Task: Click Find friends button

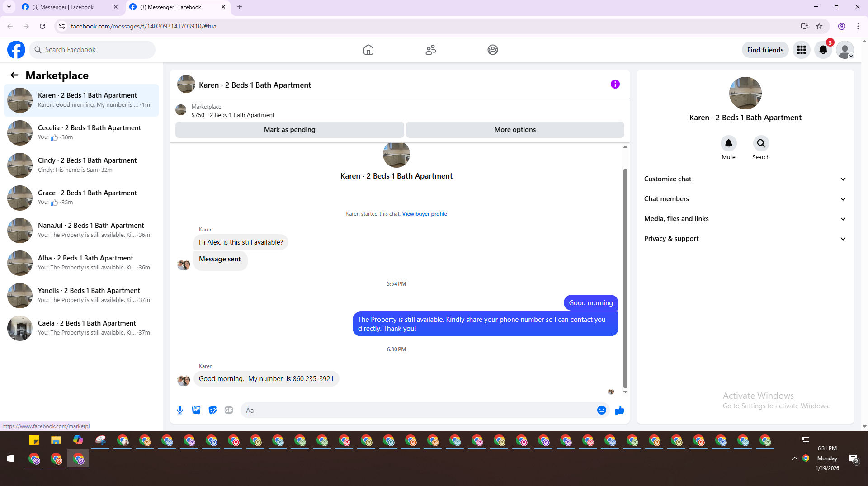Action: [x=765, y=50]
